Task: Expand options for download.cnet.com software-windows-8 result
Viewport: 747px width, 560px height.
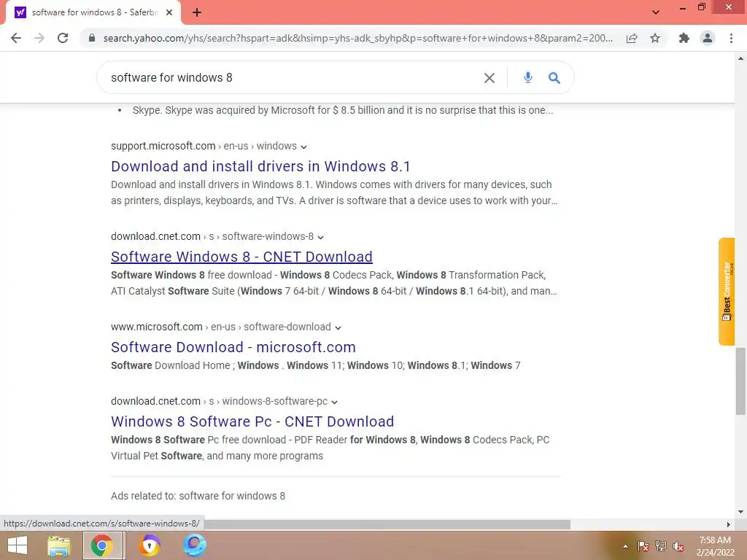Action: (321, 237)
